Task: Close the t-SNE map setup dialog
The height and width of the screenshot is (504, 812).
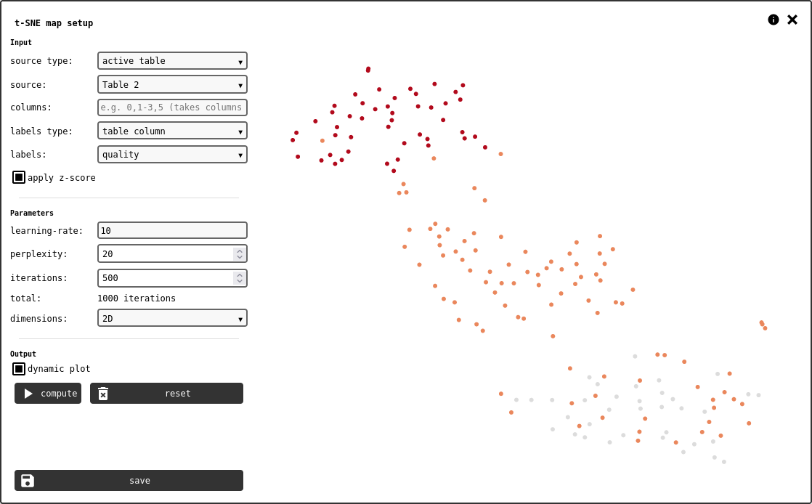Action: coord(792,20)
